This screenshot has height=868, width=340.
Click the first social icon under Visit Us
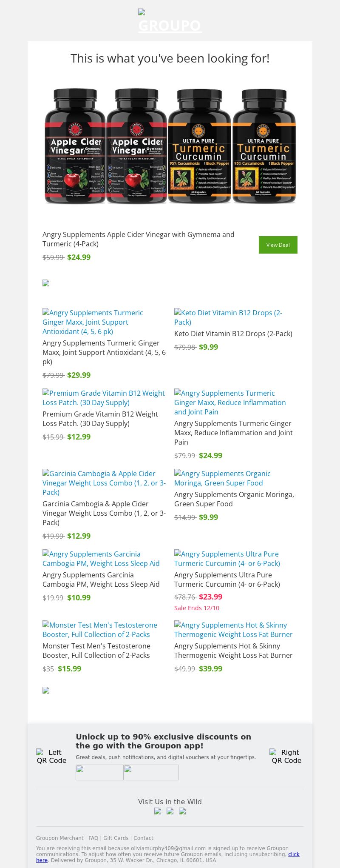click(158, 811)
